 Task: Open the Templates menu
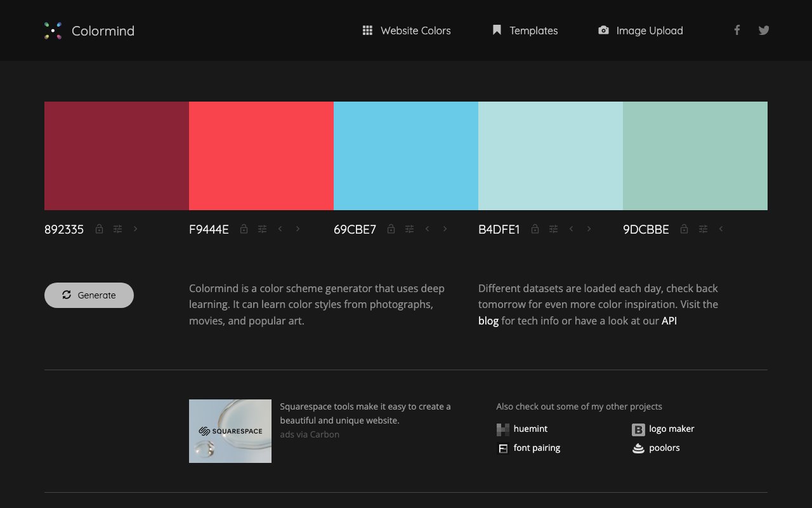tap(525, 30)
